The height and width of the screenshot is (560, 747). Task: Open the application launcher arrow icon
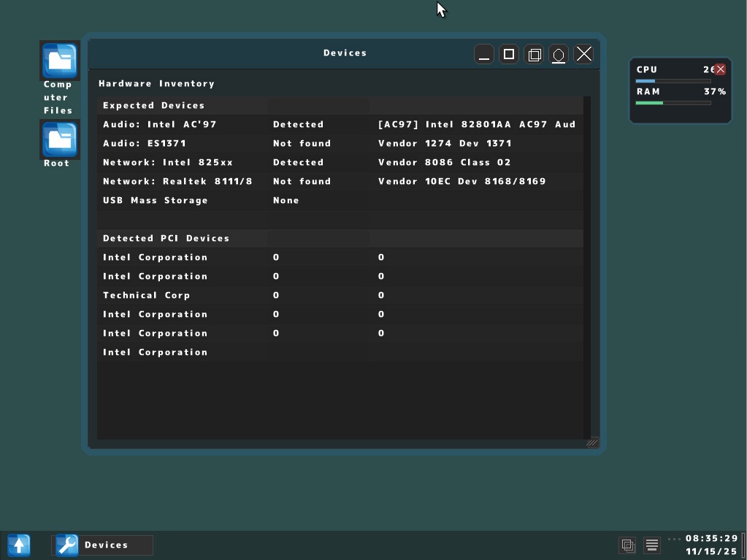pyautogui.click(x=18, y=545)
